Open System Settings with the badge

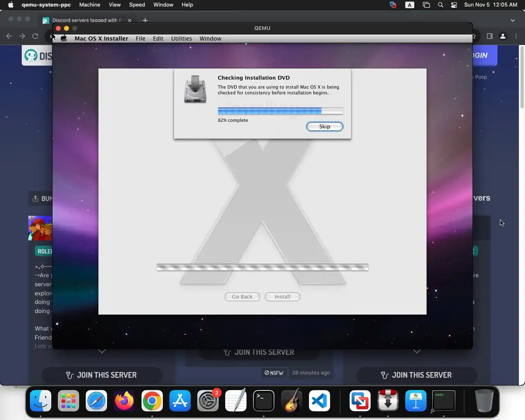[x=208, y=400]
